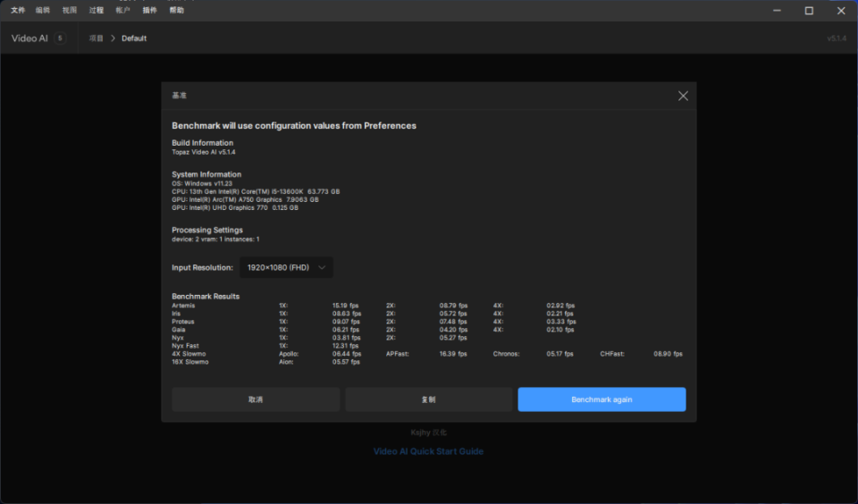Click the Nyx 1X 03.81 fps value

(x=346, y=338)
